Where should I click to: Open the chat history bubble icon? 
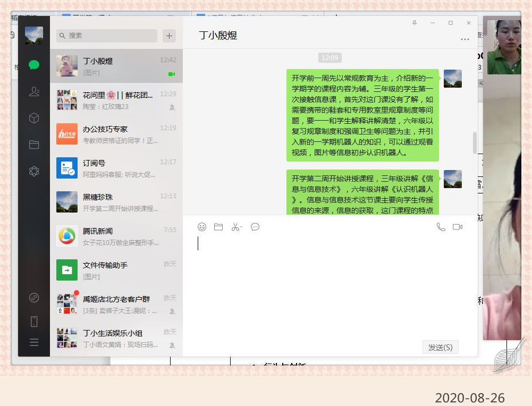255,227
